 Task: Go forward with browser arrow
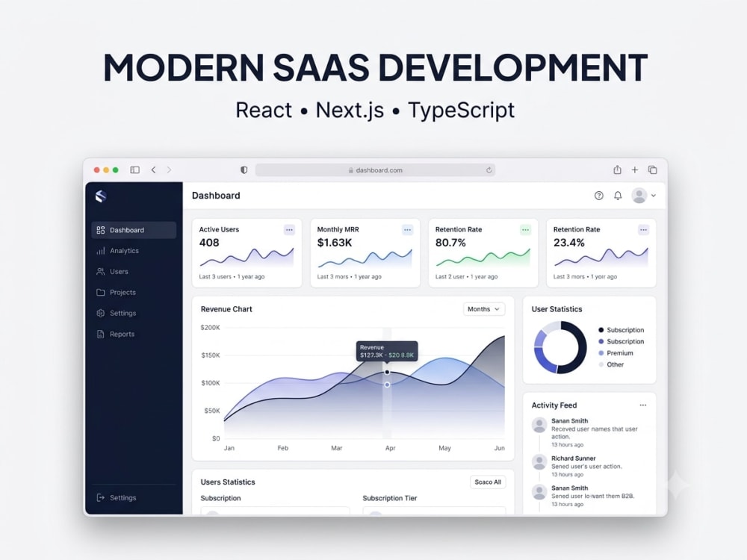tap(169, 170)
